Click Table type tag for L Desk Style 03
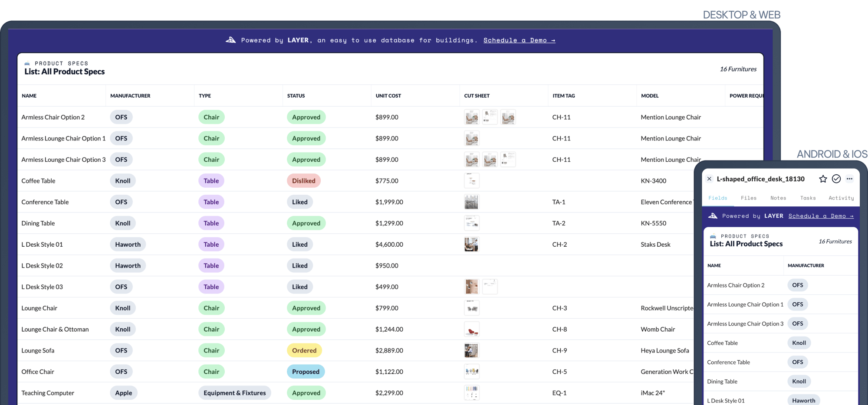 point(211,287)
